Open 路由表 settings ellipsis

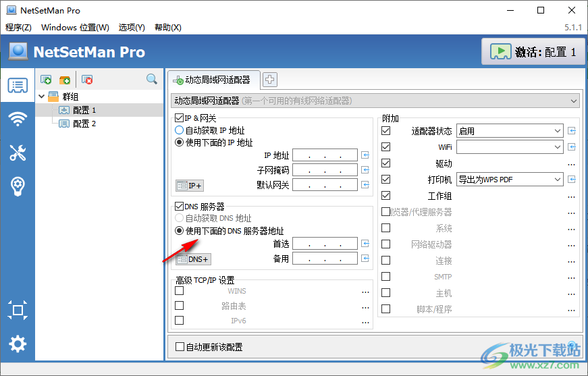click(x=365, y=307)
